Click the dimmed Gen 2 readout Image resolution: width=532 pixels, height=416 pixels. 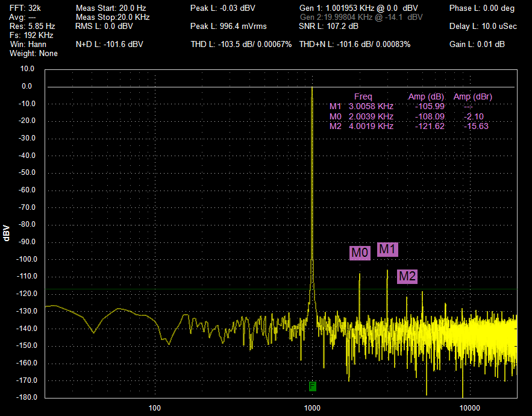[361, 17]
